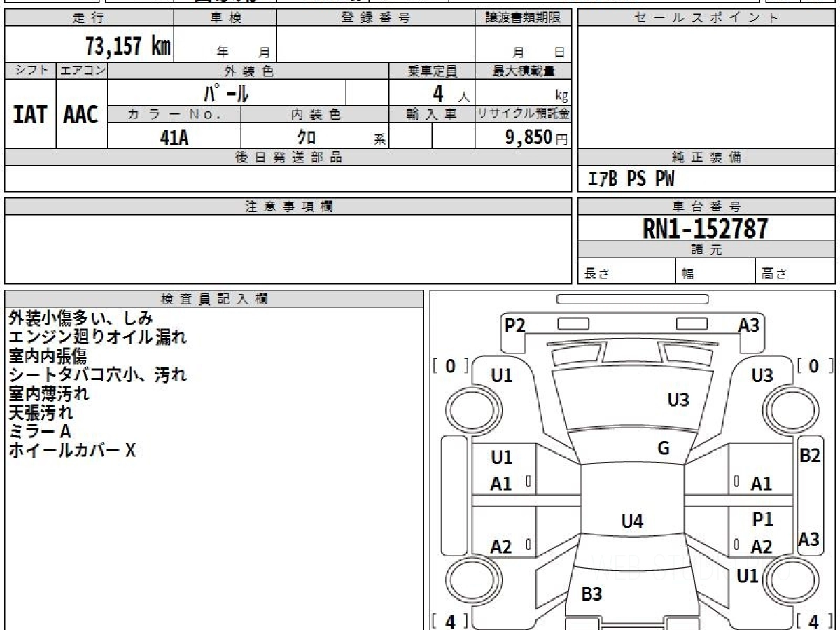
Task: Click the "リサイクル預託金" header
Action: click(x=523, y=115)
